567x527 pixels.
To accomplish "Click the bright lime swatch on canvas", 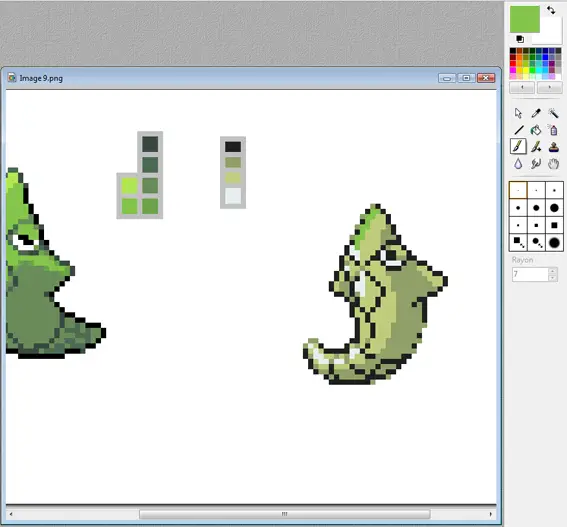I will [x=129, y=186].
